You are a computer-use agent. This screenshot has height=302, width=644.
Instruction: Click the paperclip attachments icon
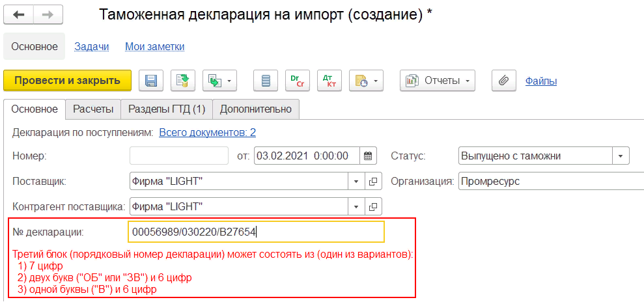pos(503,81)
